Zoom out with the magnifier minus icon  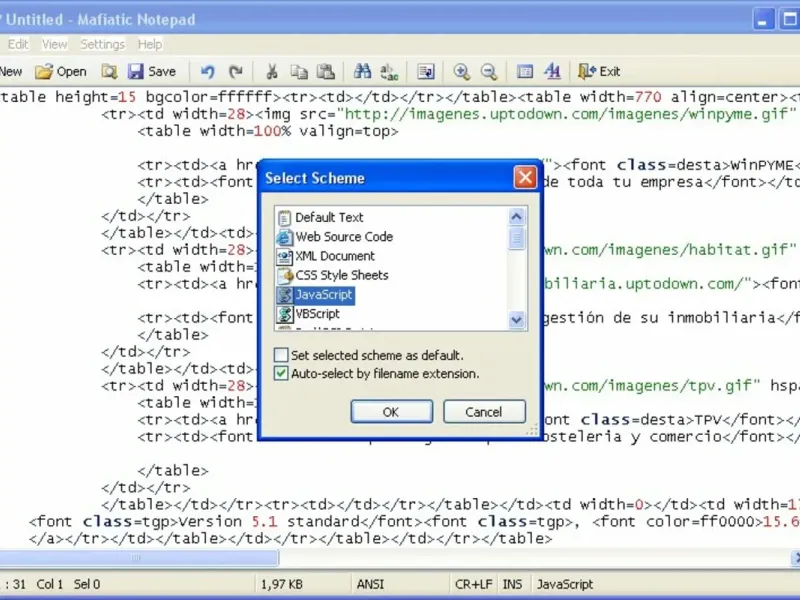click(489, 71)
